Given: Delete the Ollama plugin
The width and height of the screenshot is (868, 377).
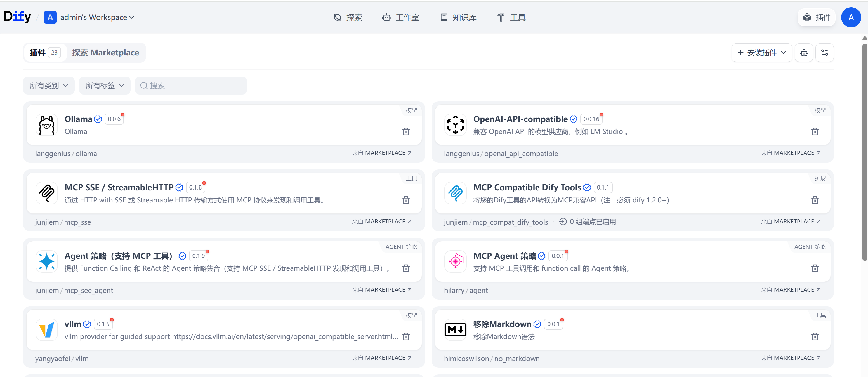Looking at the screenshot, I should click(406, 131).
